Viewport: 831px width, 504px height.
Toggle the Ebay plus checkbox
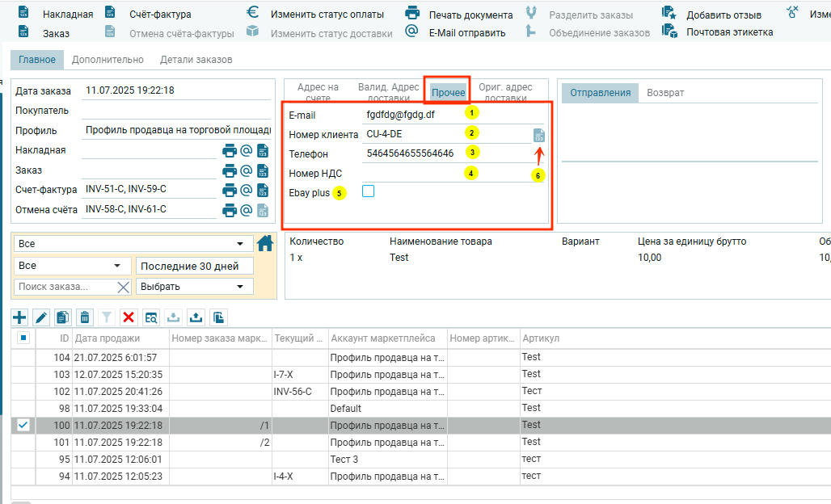tap(369, 191)
